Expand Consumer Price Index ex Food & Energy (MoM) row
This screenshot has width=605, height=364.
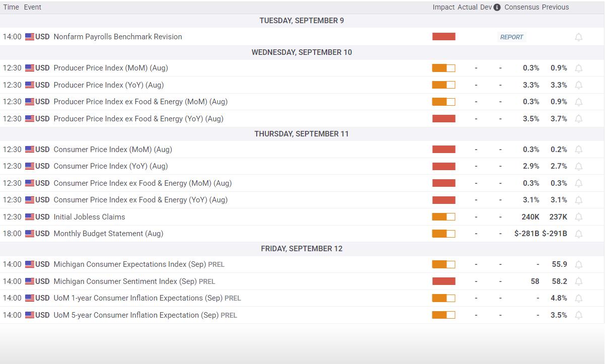pyautogui.click(x=302, y=183)
